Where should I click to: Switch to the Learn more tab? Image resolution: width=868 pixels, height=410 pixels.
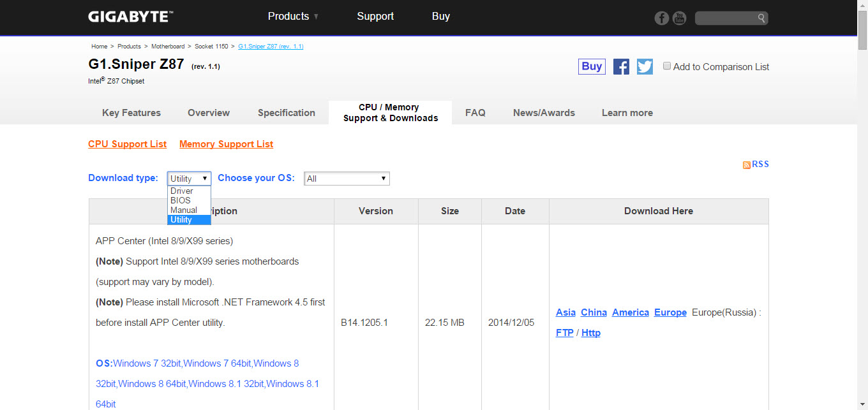627,113
